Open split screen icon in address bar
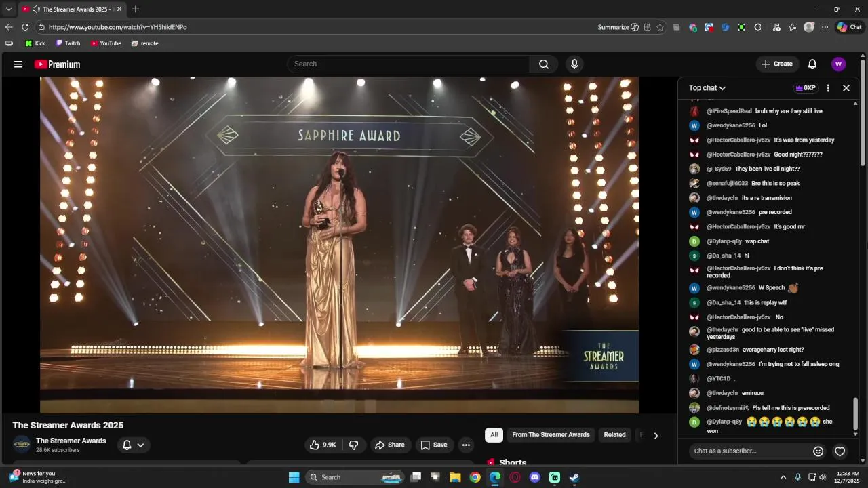868x488 pixels. coord(648,27)
